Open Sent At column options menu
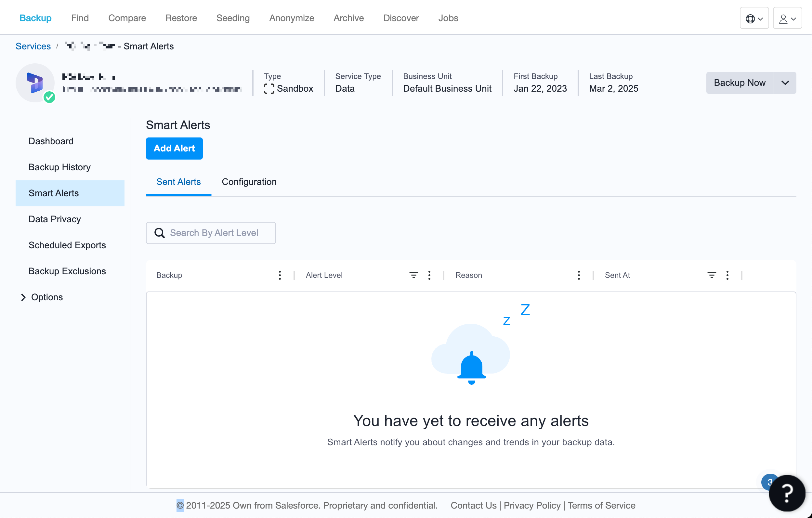This screenshot has width=812, height=518. [727, 275]
